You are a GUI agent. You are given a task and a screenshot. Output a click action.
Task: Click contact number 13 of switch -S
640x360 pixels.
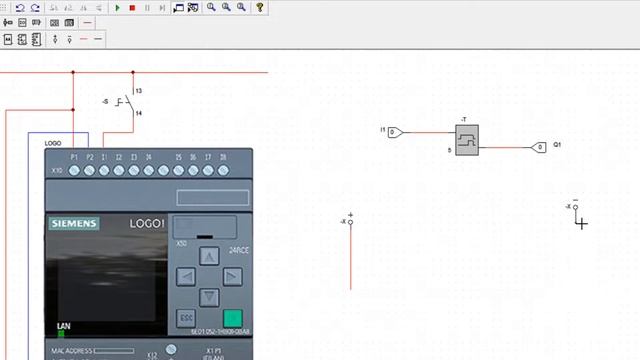(139, 91)
